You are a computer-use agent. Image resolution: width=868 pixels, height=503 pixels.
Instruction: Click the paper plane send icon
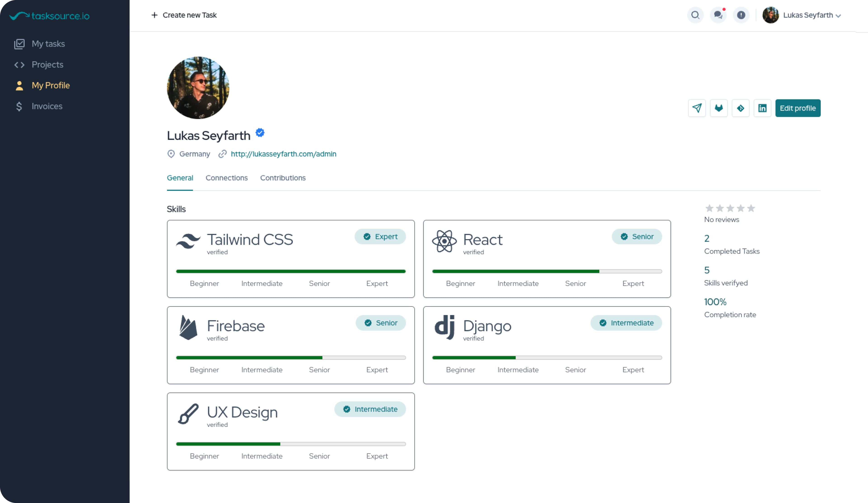pos(697,108)
